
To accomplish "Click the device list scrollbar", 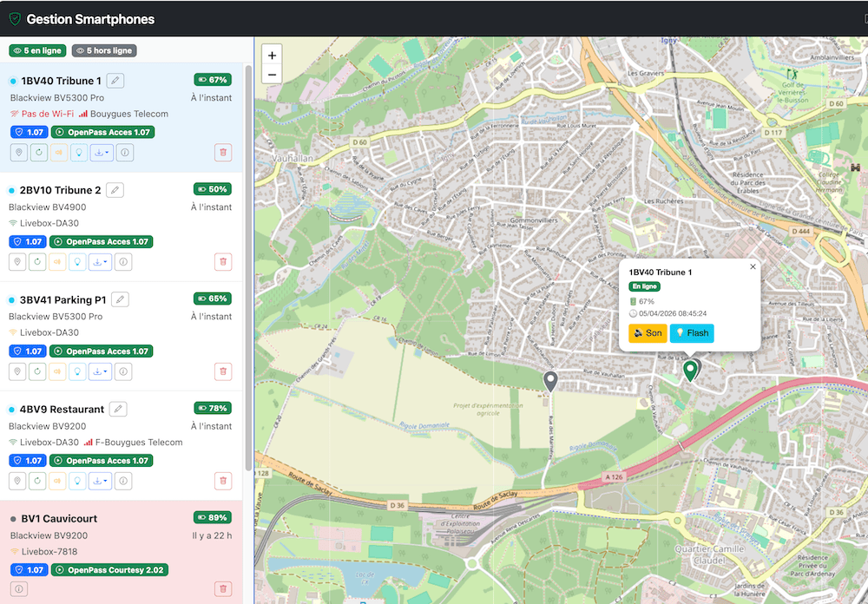I will 249,260.
